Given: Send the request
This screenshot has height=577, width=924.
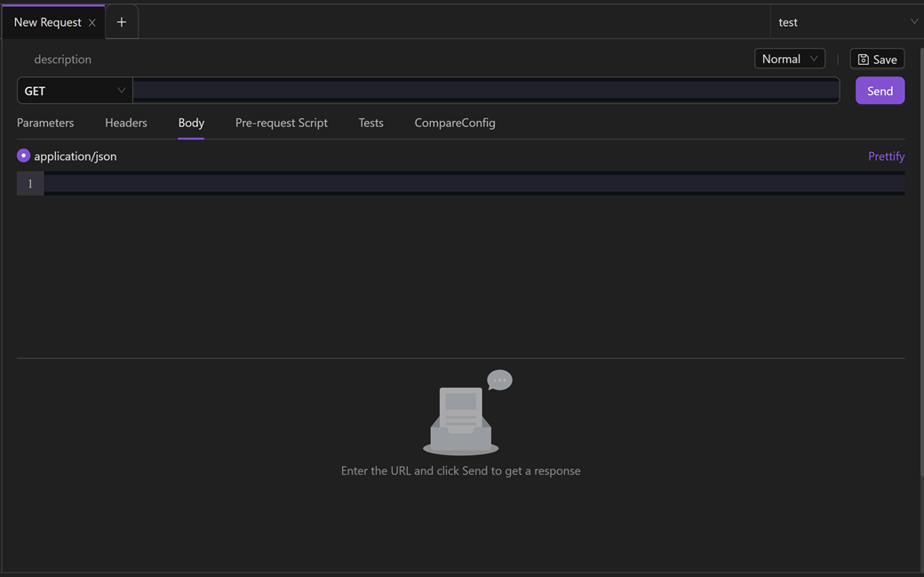Looking at the screenshot, I should [x=880, y=91].
